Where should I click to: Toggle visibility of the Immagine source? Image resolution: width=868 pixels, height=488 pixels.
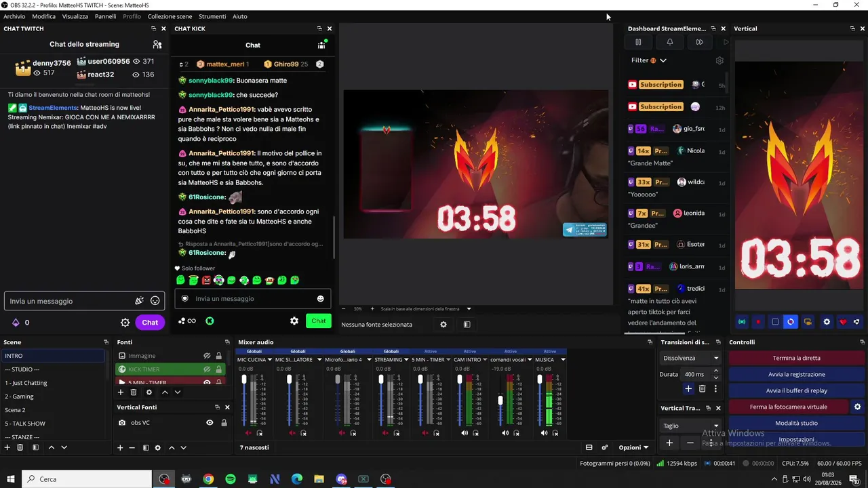pyautogui.click(x=207, y=356)
